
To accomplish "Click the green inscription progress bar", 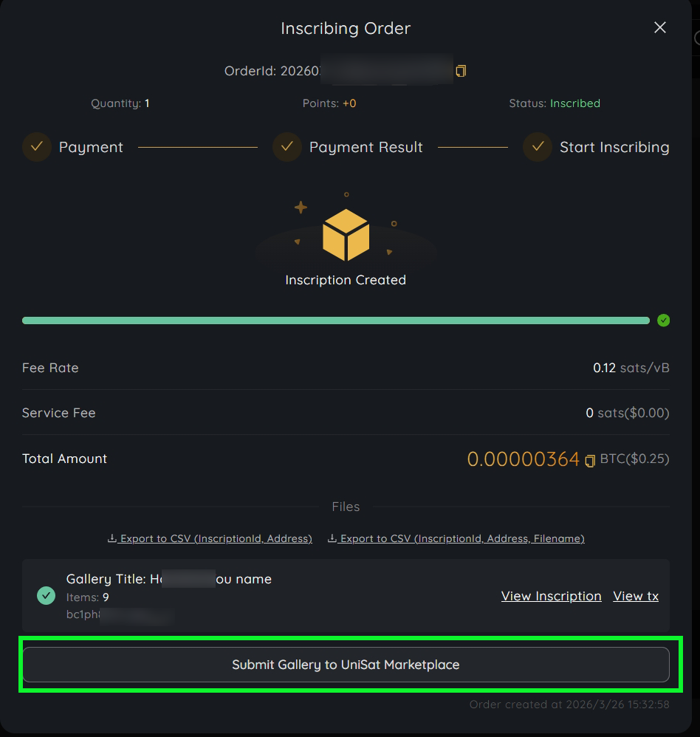I will pos(335,320).
